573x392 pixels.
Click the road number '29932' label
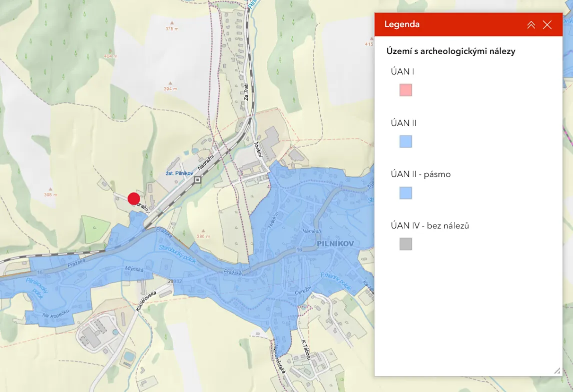point(175,281)
